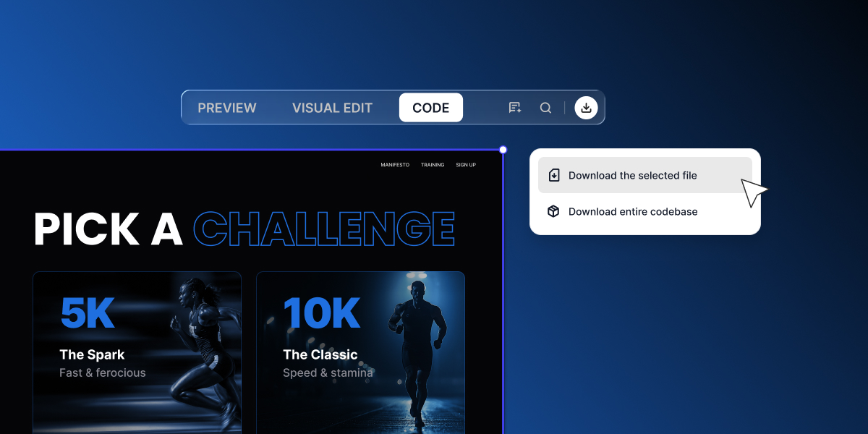Screen dimensions: 868x434
Task: Click the add-note list icon in toolbar
Action: point(515,108)
